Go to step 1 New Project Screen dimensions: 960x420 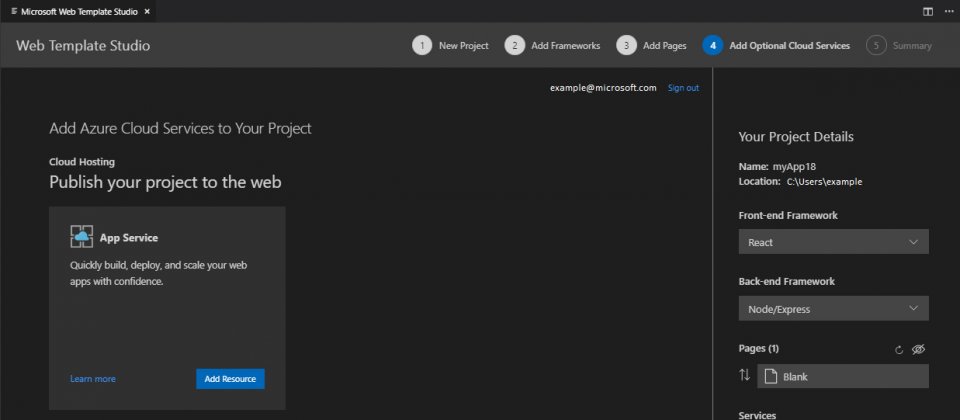pyautogui.click(x=451, y=45)
